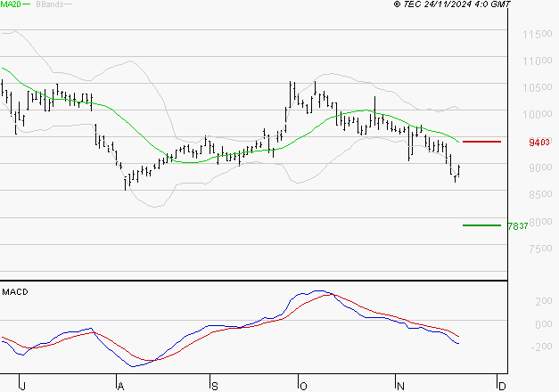Click the red resistance level line
This screenshot has width=559, height=392.
tap(481, 142)
